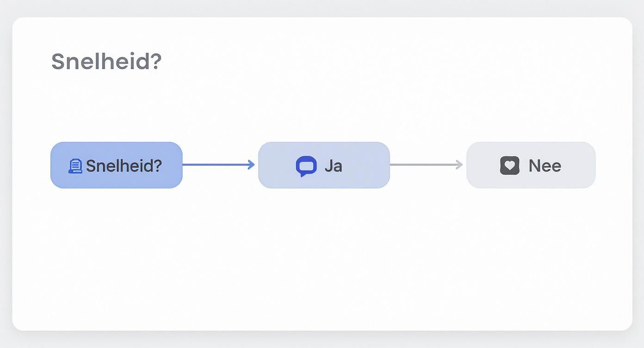Click the document icon in the Snelheid? node
Image resolution: width=644 pixels, height=348 pixels.
(75, 166)
